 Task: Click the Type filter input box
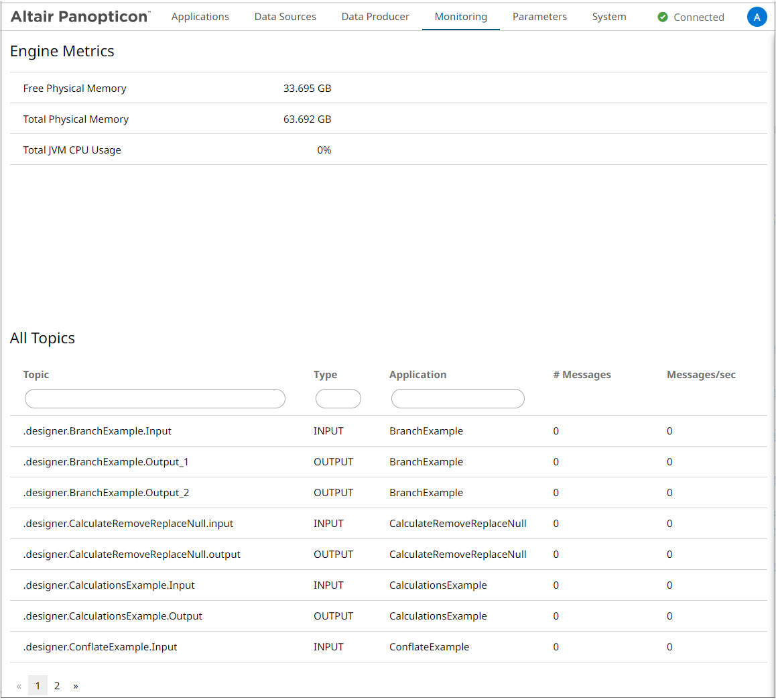(x=338, y=399)
